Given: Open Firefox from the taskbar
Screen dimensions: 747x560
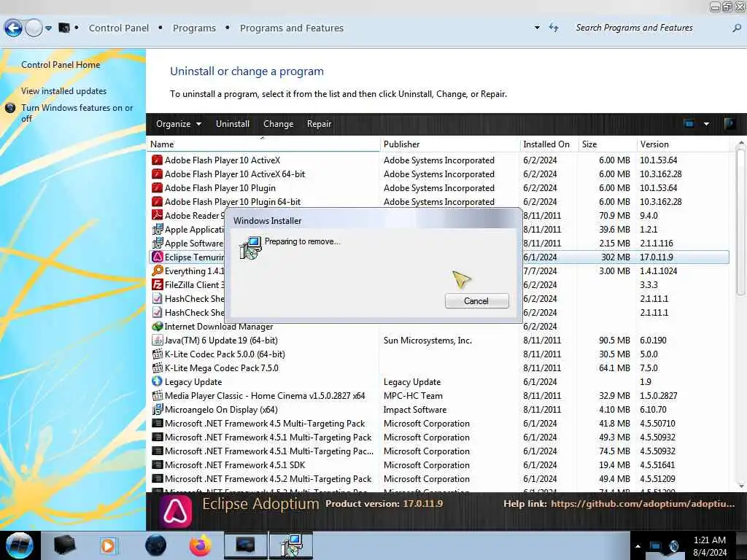Looking at the screenshot, I should (201, 545).
